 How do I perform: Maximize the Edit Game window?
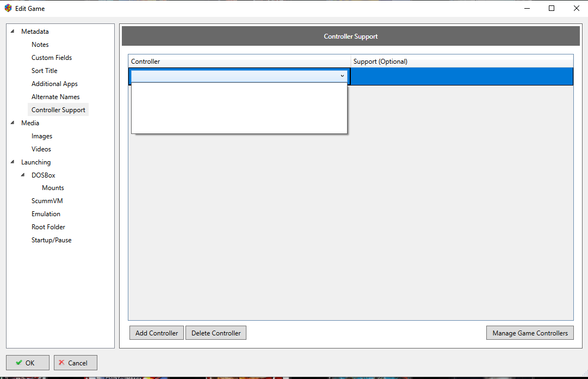point(552,8)
